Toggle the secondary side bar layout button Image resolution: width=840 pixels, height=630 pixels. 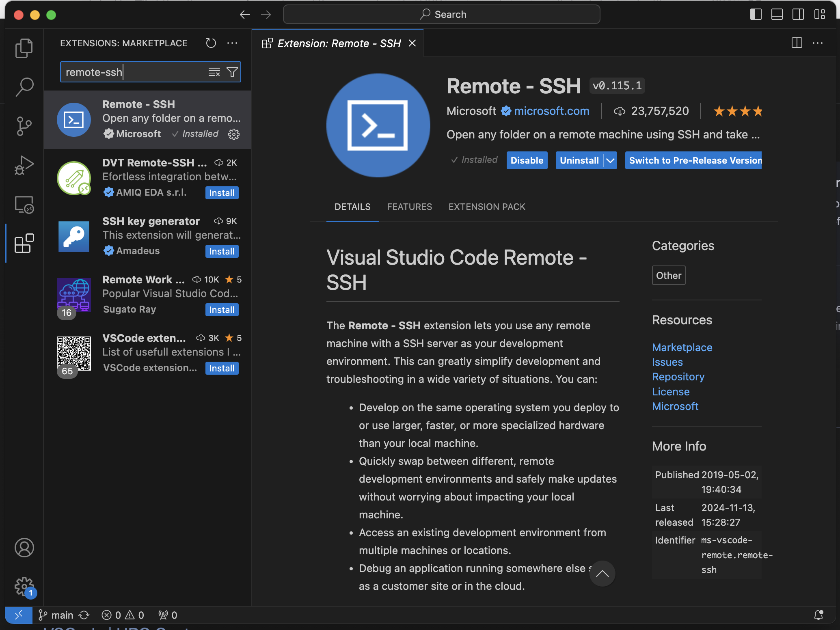pos(798,15)
